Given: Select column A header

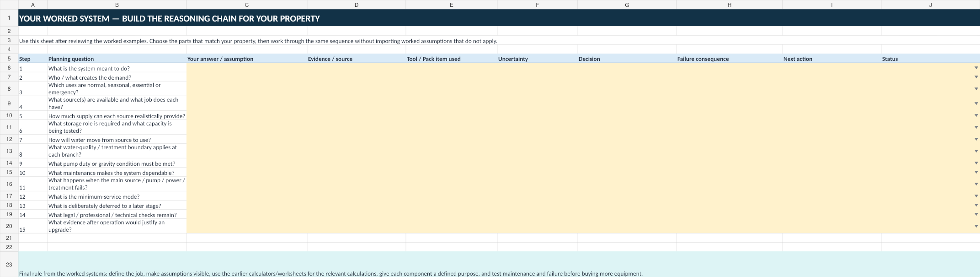Looking at the screenshot, I should point(33,5).
